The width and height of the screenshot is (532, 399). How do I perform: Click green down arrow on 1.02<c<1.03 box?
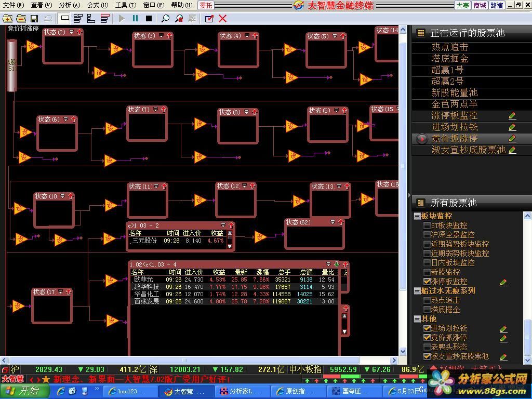tap(337, 264)
